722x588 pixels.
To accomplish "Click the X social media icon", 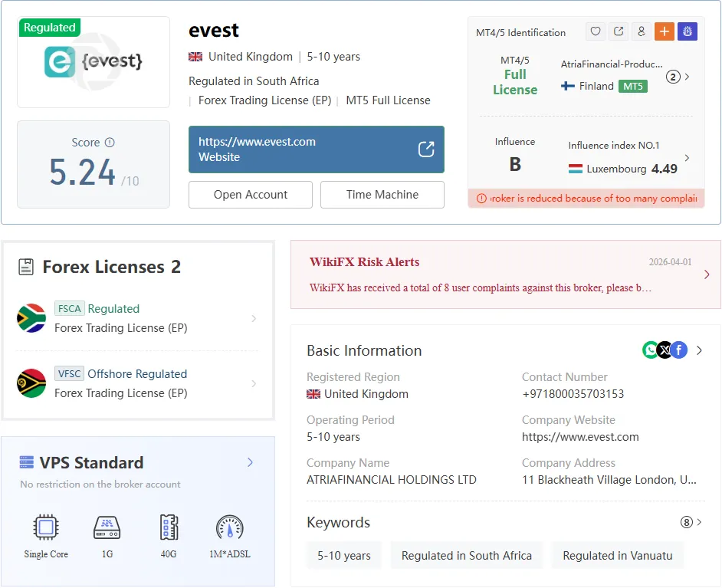I will pyautogui.click(x=665, y=350).
